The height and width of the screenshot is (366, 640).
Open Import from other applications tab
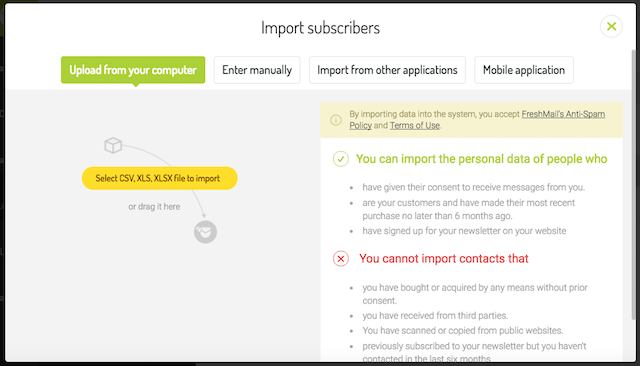click(x=387, y=70)
